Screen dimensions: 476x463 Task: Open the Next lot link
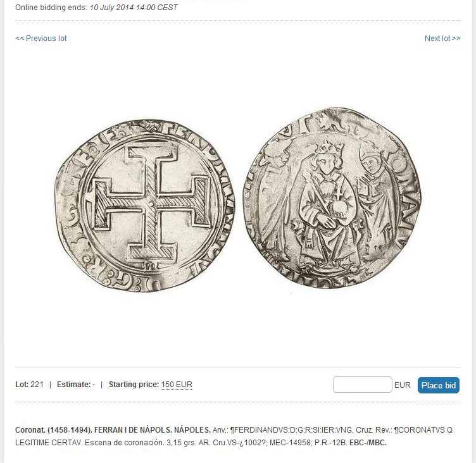[x=442, y=39]
